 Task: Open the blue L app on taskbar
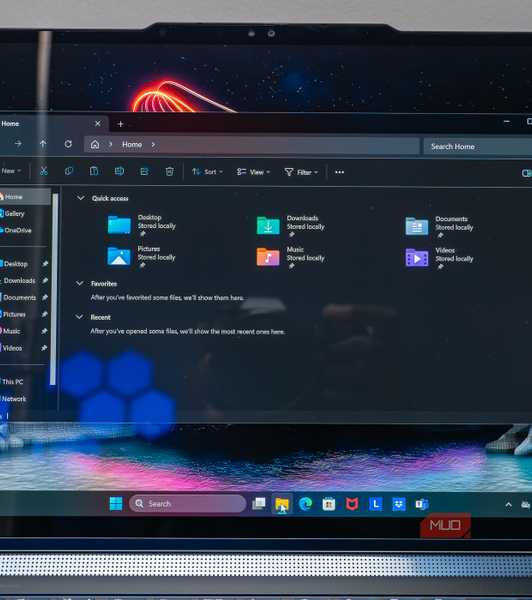point(375,504)
